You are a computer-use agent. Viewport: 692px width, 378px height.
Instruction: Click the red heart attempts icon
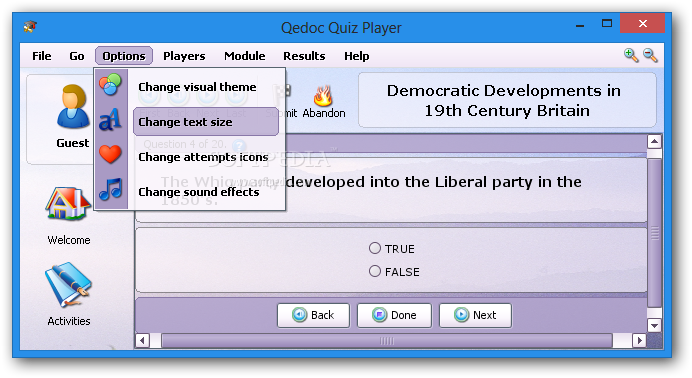click(x=110, y=154)
